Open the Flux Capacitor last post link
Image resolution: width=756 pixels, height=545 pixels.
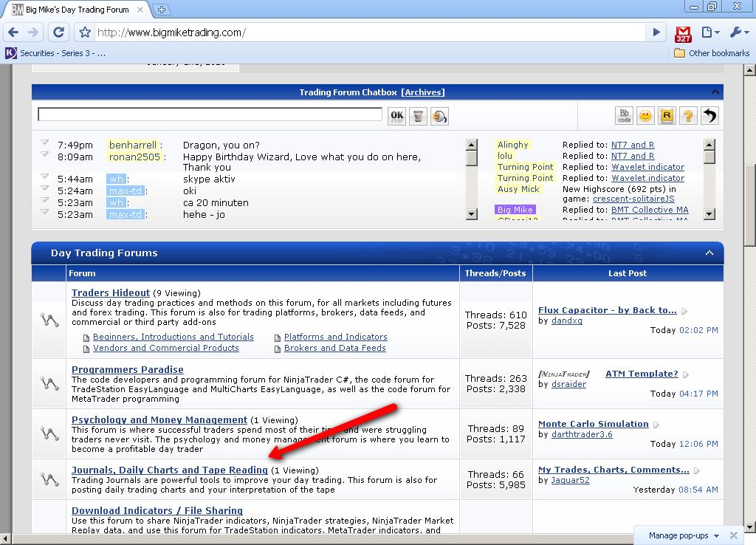click(x=607, y=310)
